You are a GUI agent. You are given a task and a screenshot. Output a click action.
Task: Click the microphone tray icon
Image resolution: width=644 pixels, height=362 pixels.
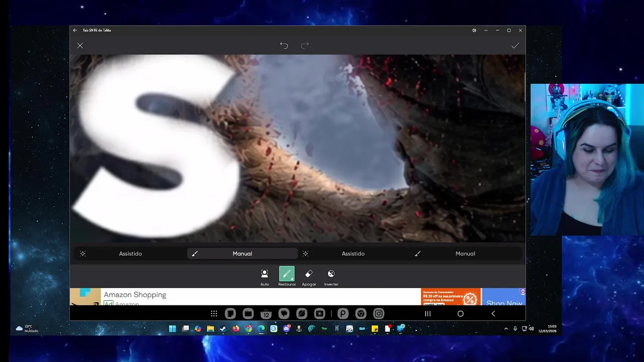point(515,329)
